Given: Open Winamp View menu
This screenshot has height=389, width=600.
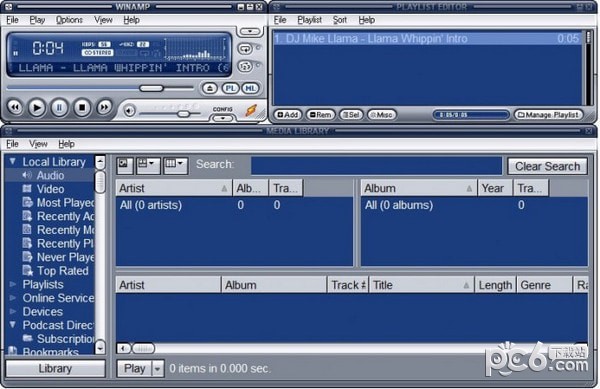Looking at the screenshot, I should [x=103, y=20].
